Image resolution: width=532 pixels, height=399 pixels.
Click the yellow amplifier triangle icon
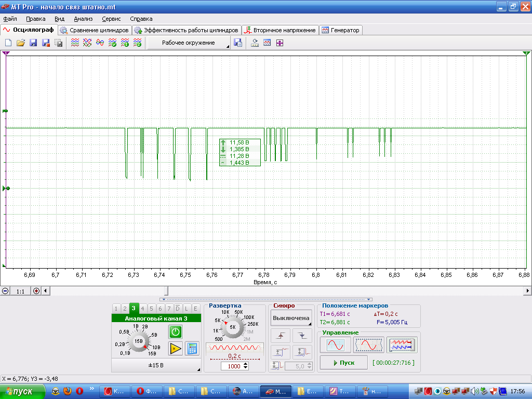176,349
